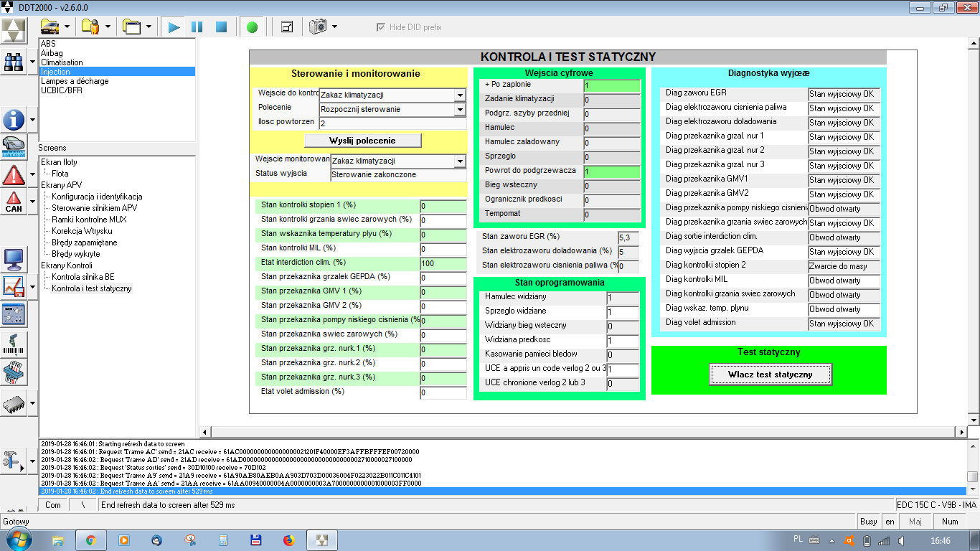
Task: Stop the data refresh
Action: click(x=222, y=27)
